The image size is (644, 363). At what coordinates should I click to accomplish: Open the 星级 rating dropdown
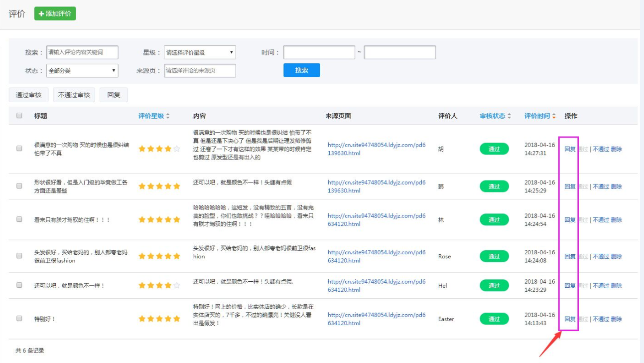[x=200, y=52]
